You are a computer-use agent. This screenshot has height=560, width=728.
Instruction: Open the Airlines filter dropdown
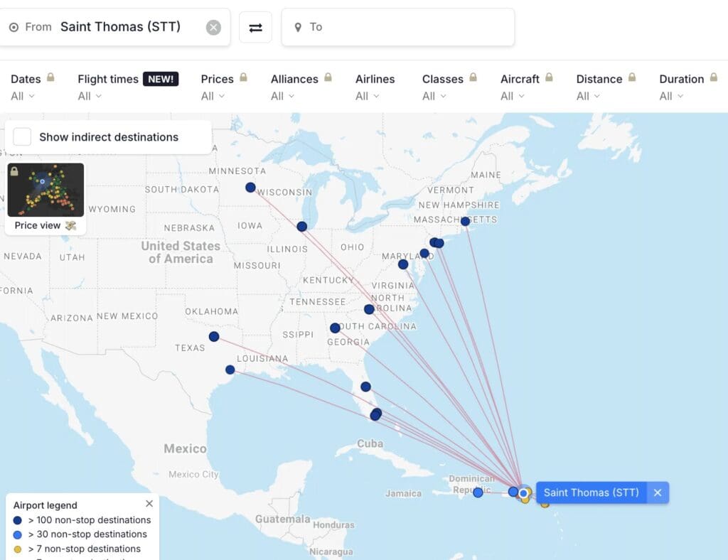[x=368, y=96]
